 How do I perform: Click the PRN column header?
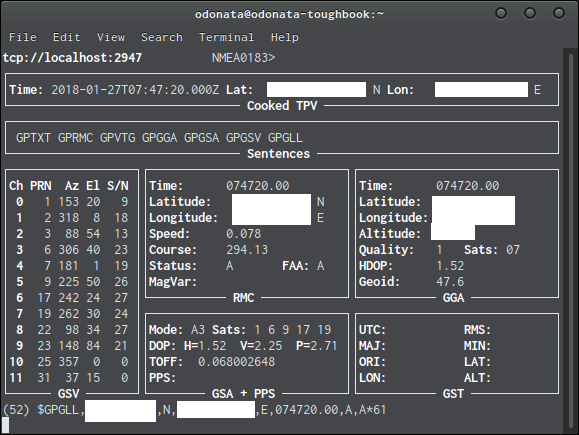coord(41,186)
